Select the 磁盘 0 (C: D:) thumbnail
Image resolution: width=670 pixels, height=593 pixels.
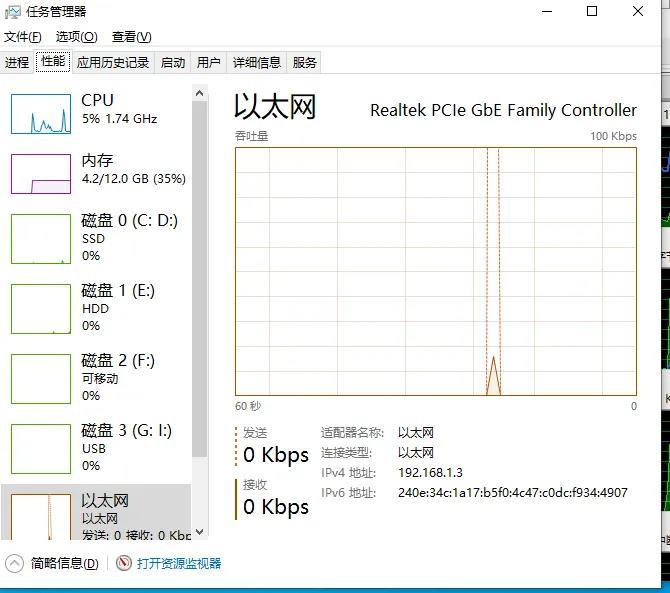tap(41, 239)
